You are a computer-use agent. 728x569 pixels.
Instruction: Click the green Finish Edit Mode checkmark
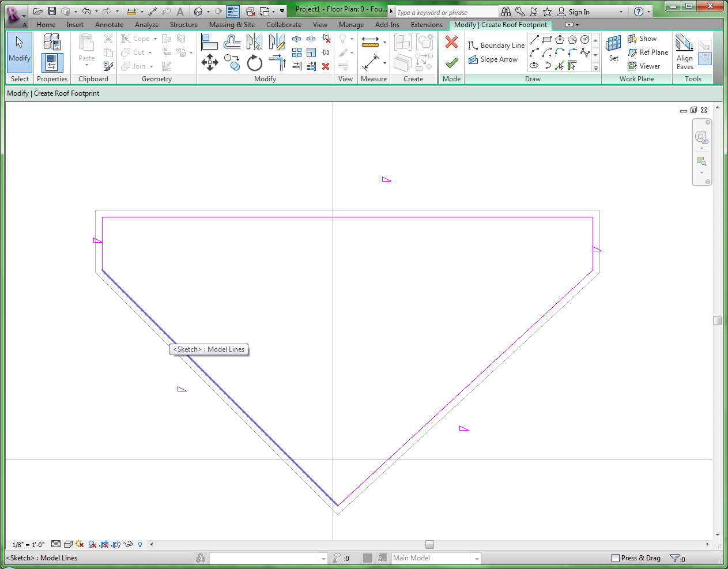tap(451, 62)
